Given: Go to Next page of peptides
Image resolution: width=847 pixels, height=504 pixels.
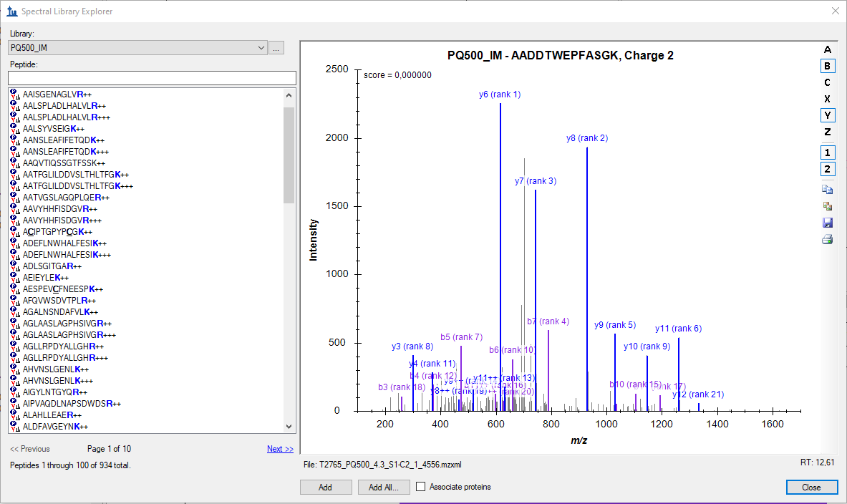Looking at the screenshot, I should point(280,449).
